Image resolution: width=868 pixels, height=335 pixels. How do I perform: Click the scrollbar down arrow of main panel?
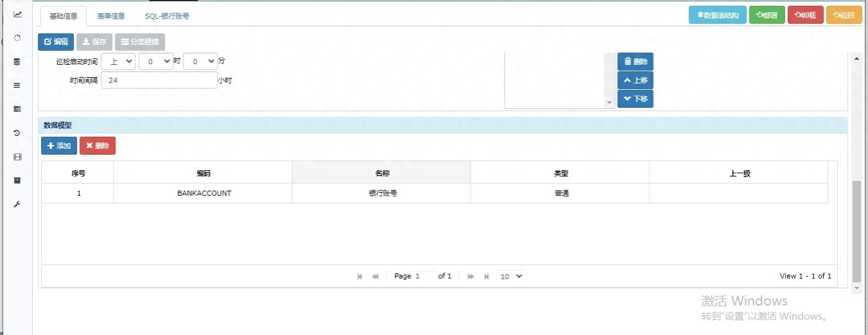[856, 289]
